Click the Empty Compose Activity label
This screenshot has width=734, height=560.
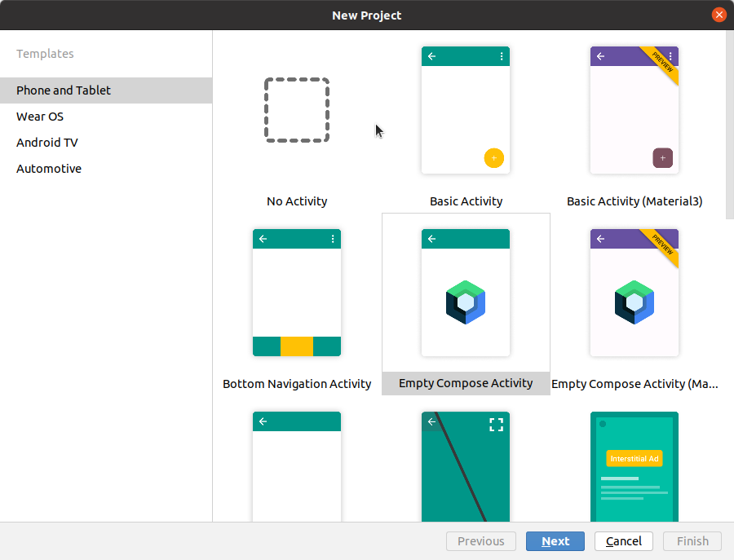(x=466, y=383)
